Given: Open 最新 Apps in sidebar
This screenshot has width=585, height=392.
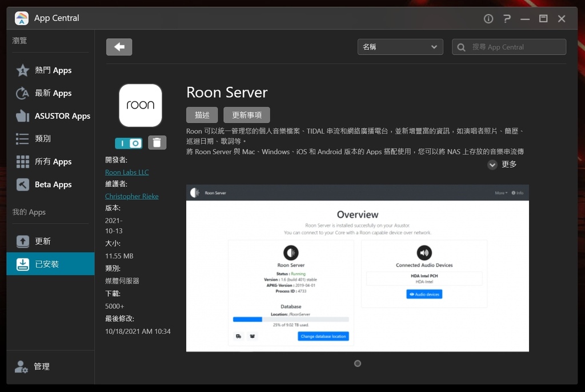Looking at the screenshot, I should 50,93.
